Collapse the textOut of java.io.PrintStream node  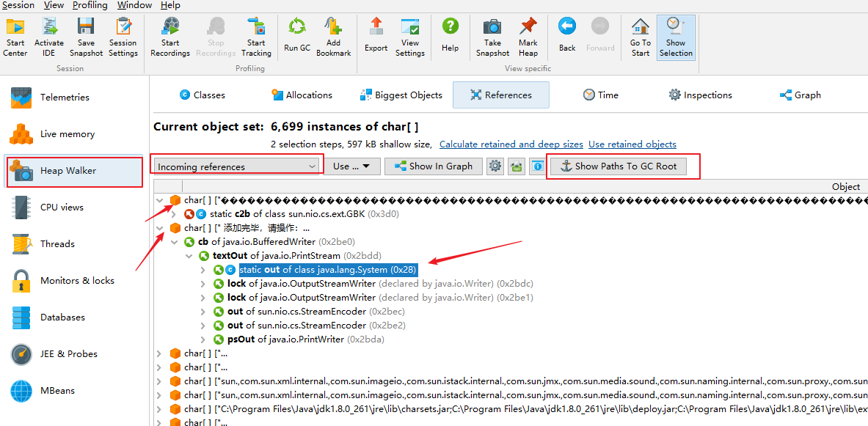pos(189,256)
